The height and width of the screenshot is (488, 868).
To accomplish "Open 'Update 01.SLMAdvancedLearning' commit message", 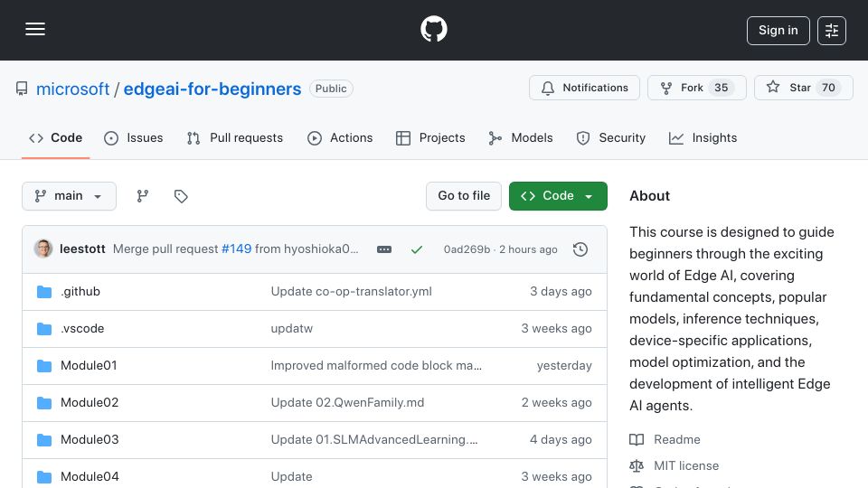I will tap(373, 440).
